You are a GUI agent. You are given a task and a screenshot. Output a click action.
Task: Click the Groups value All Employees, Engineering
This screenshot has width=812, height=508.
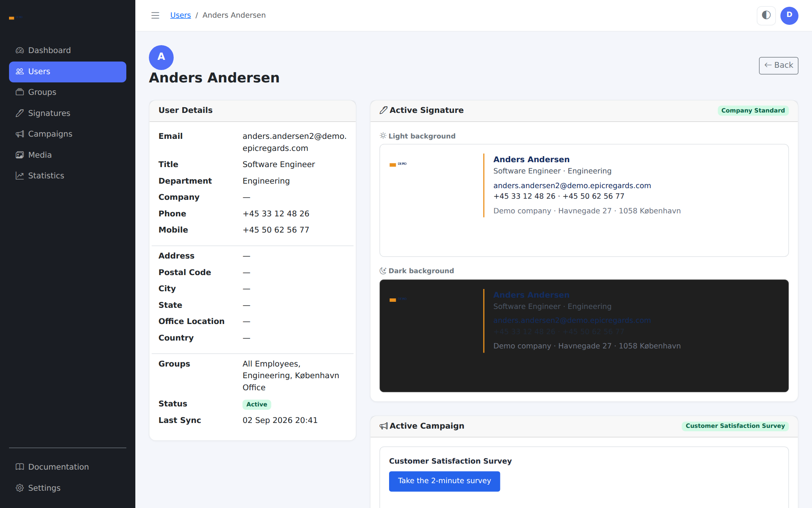(291, 376)
